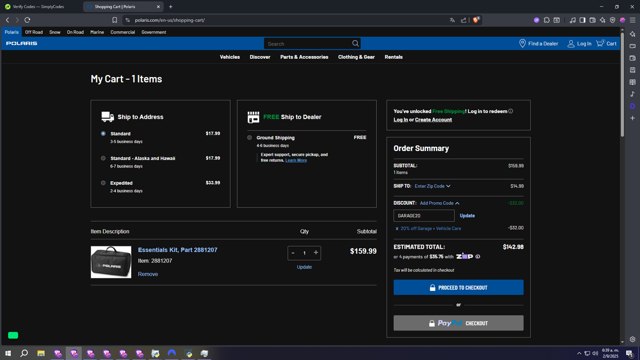Image resolution: width=640 pixels, height=360 pixels.
Task: Click the Create Account link
Action: point(433,120)
